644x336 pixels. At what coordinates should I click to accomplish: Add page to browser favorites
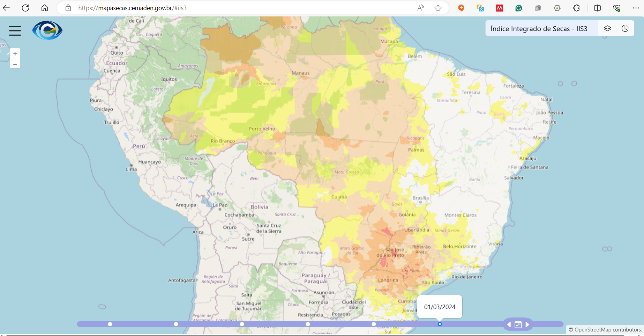pyautogui.click(x=438, y=8)
